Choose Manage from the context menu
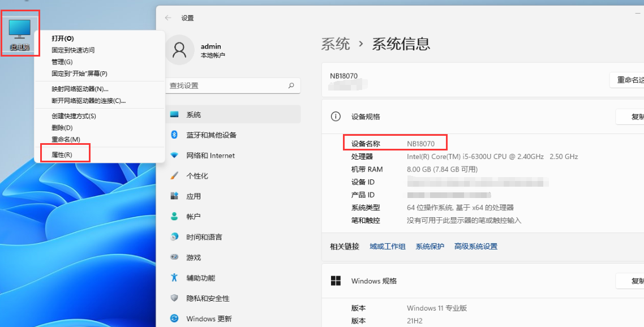 tap(62, 62)
